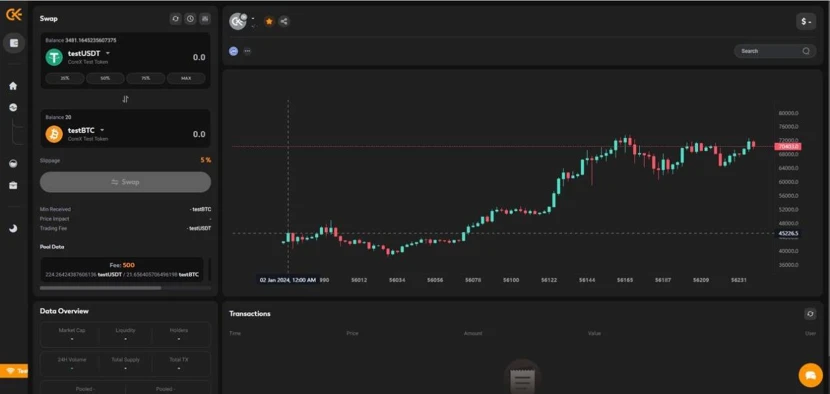Open the $ currency dropdown
The image size is (830, 394).
pyautogui.click(x=806, y=22)
